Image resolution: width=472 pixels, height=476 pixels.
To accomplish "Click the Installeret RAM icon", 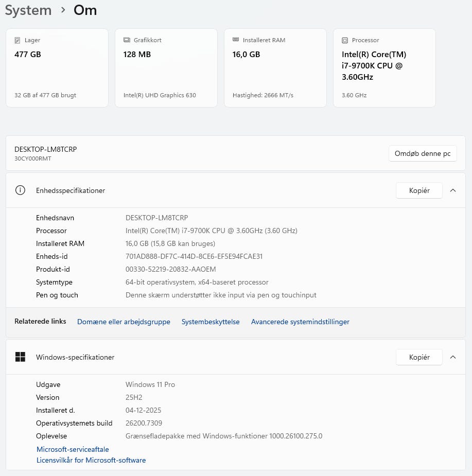I will click(236, 40).
